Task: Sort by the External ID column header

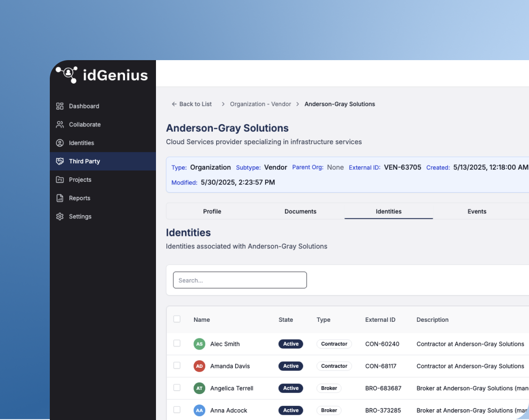Action: coord(380,319)
